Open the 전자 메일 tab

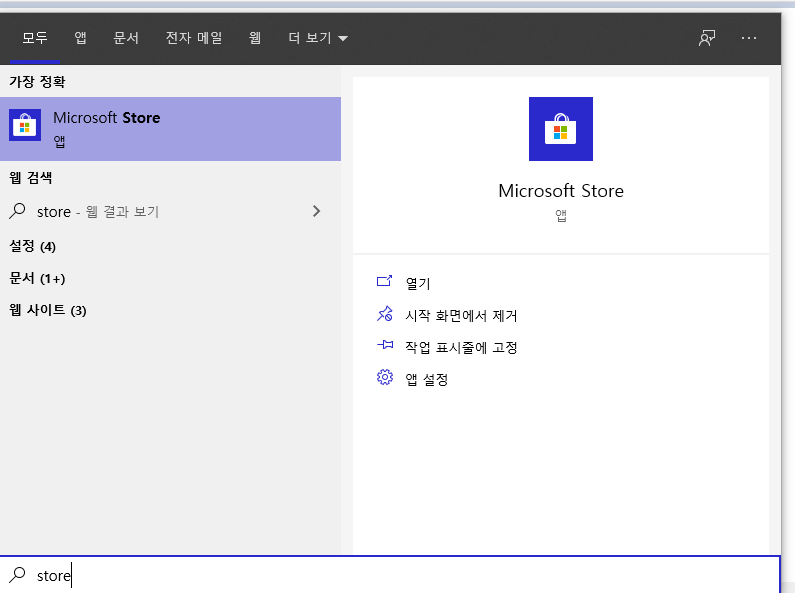(x=194, y=38)
